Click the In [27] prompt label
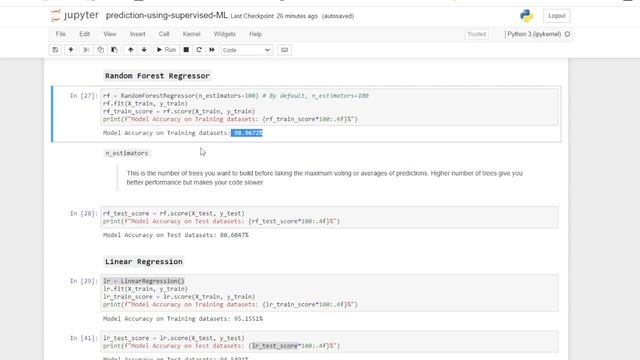This screenshot has width=640, height=360. point(84,96)
